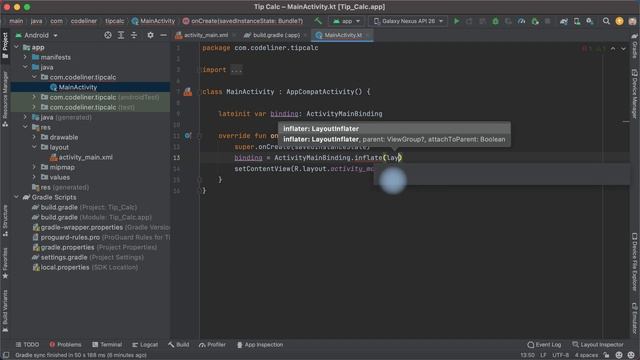Screen dimensions: 640x360
Task: Click the Debug app bug icon
Action: click(495, 21)
